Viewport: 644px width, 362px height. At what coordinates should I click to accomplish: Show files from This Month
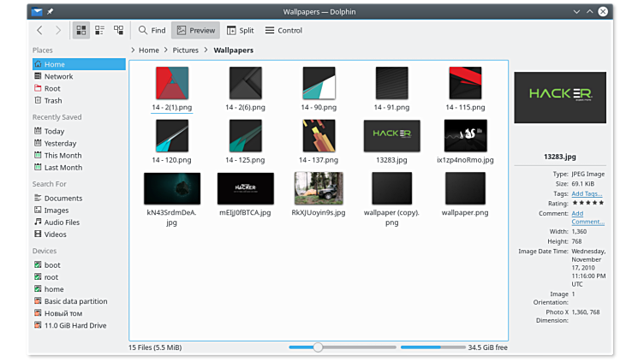click(63, 156)
